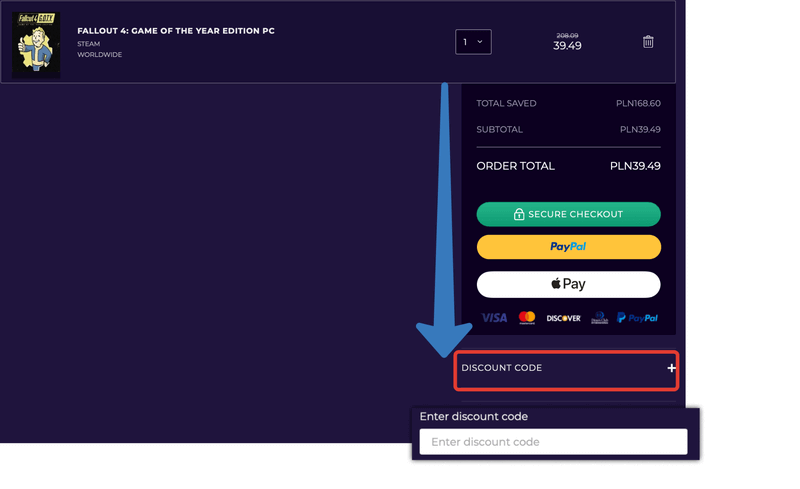
Task: Click the small PayPal logo beside card icons
Action: pos(637,318)
